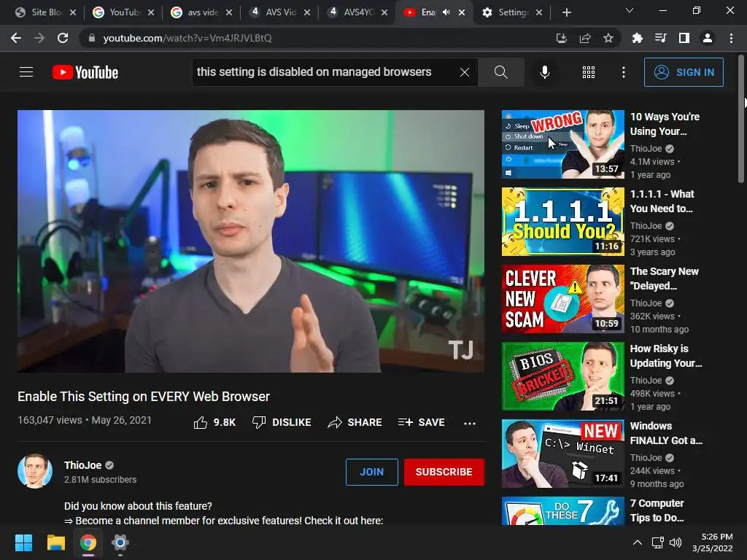Image resolution: width=747 pixels, height=560 pixels.
Task: Go back in browser history
Action: [16, 38]
